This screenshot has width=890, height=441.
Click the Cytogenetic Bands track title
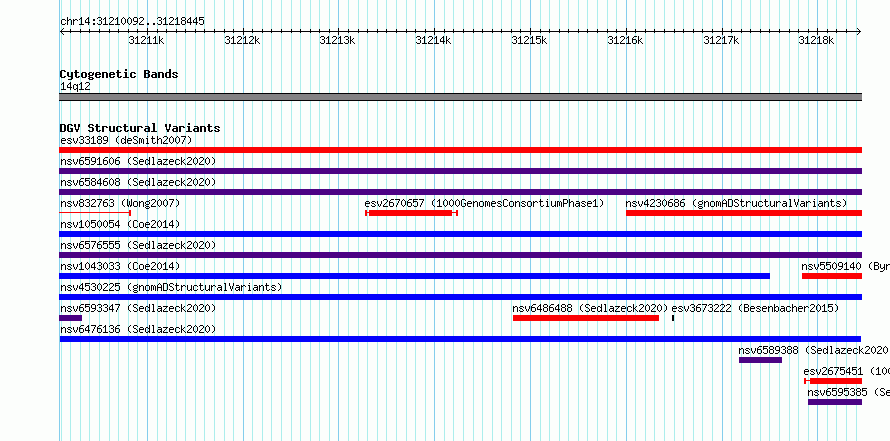pos(119,74)
